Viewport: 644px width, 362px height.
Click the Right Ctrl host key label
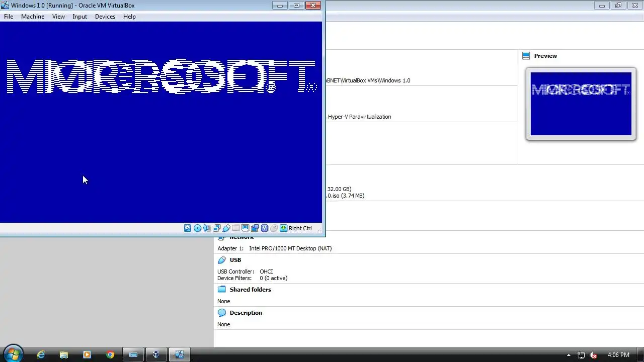(300, 228)
